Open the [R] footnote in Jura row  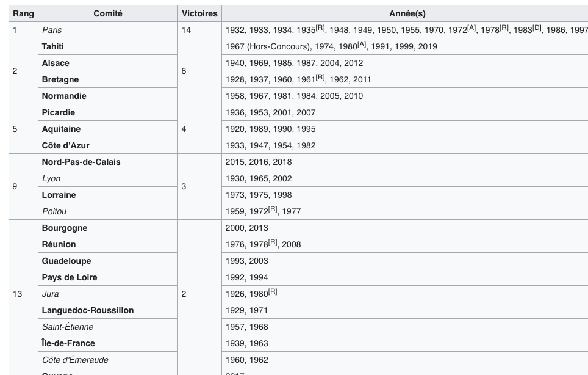(273, 292)
